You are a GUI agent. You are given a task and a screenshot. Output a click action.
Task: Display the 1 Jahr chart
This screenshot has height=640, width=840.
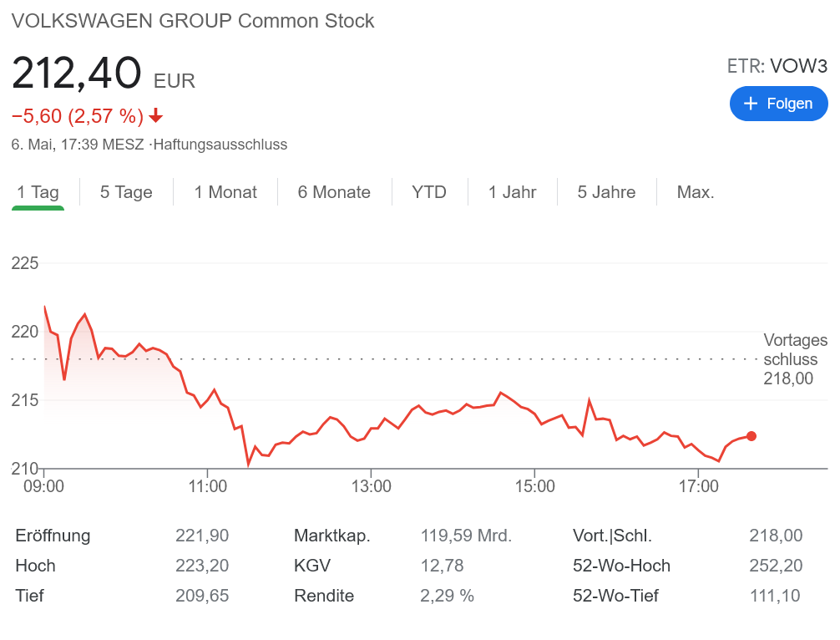point(513,192)
